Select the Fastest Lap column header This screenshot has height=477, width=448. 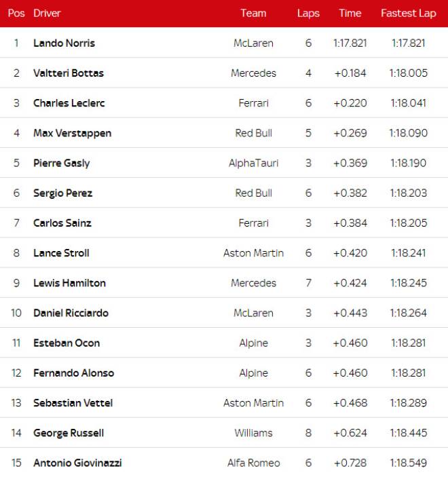[408, 13]
